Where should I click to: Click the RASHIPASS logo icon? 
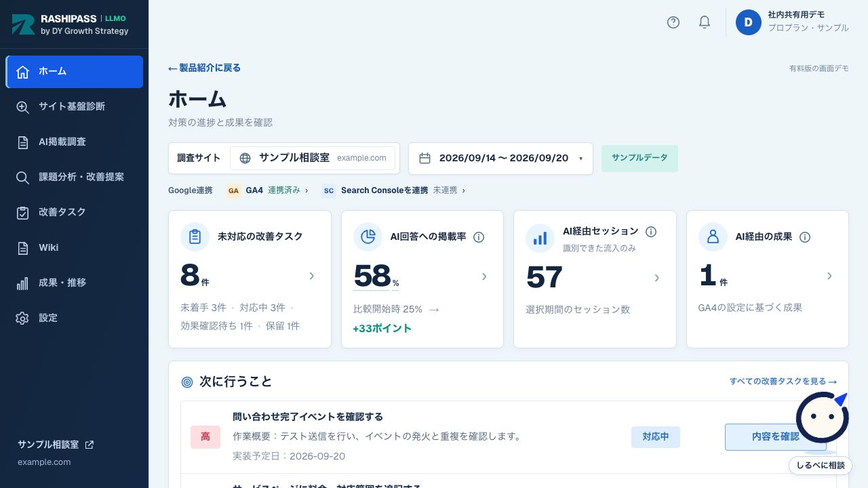(x=24, y=24)
